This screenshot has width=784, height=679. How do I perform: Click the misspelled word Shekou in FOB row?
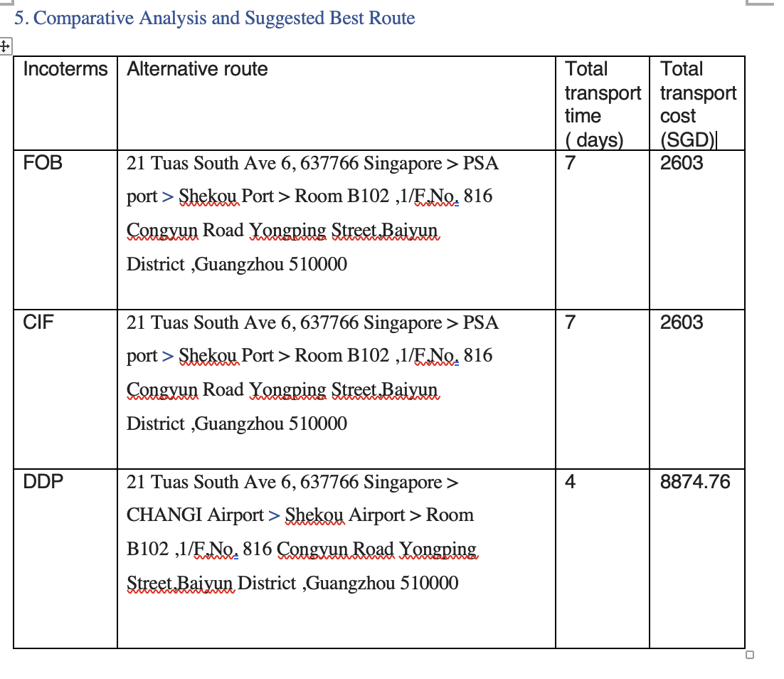pyautogui.click(x=208, y=196)
